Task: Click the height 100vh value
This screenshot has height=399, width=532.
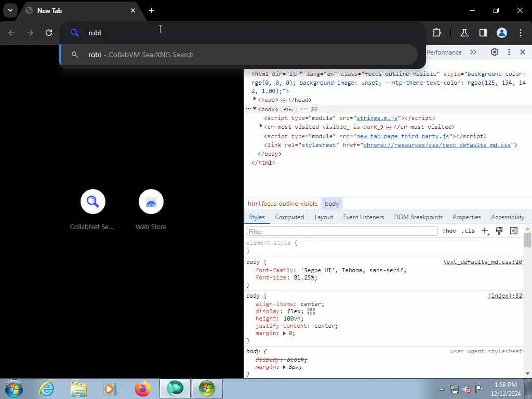Action: coord(292,318)
